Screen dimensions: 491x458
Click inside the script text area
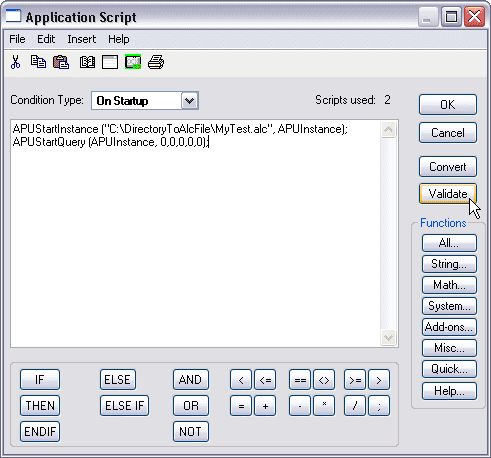(196, 234)
